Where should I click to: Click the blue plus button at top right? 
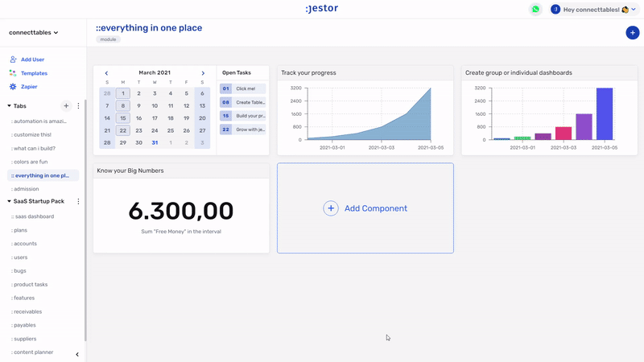pos(632,33)
